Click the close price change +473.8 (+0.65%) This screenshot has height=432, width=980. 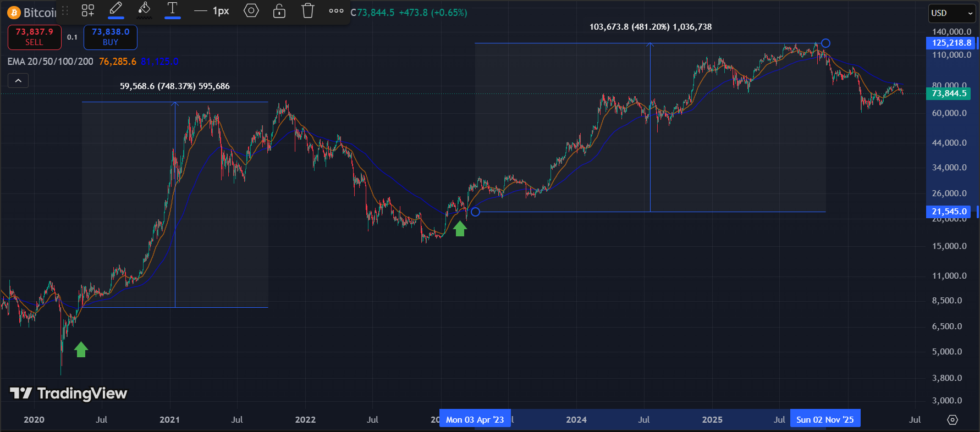pyautogui.click(x=433, y=13)
